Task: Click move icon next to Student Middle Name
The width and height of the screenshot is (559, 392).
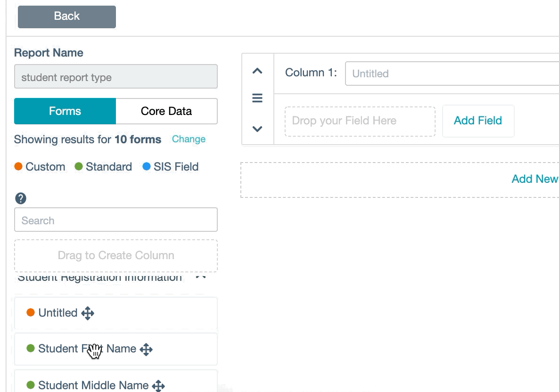Action: pyautogui.click(x=158, y=385)
